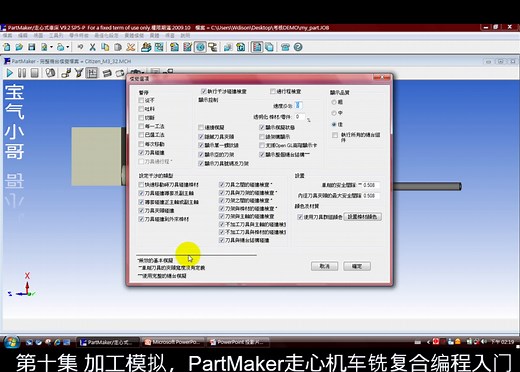This screenshot has height=372, width=520.
Task: Click the 確定 OK button
Action: [357, 266]
